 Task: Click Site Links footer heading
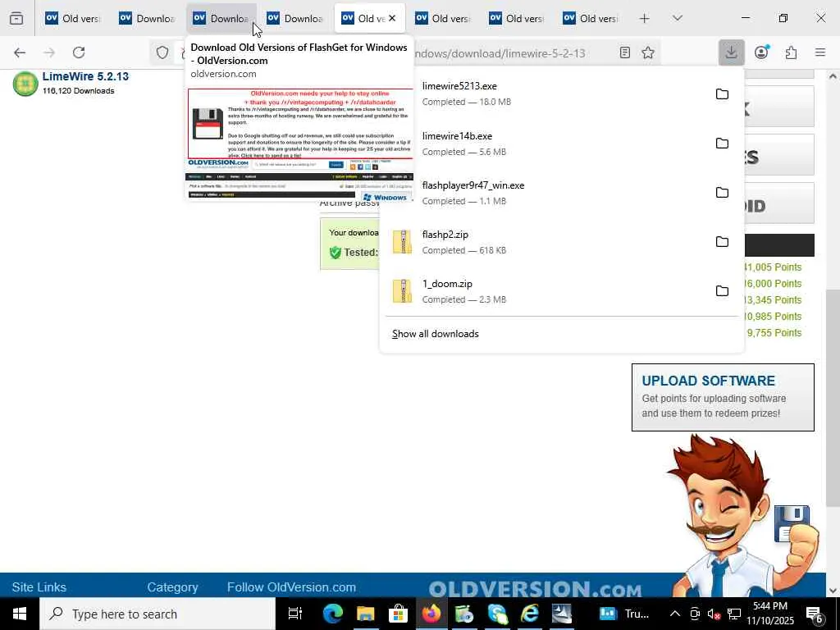[x=39, y=587]
